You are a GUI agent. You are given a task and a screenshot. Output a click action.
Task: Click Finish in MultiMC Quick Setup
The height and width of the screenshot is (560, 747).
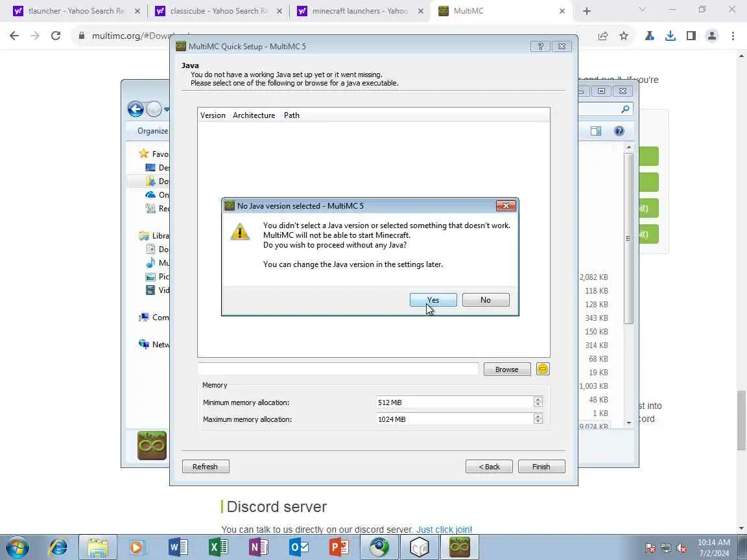click(x=541, y=466)
